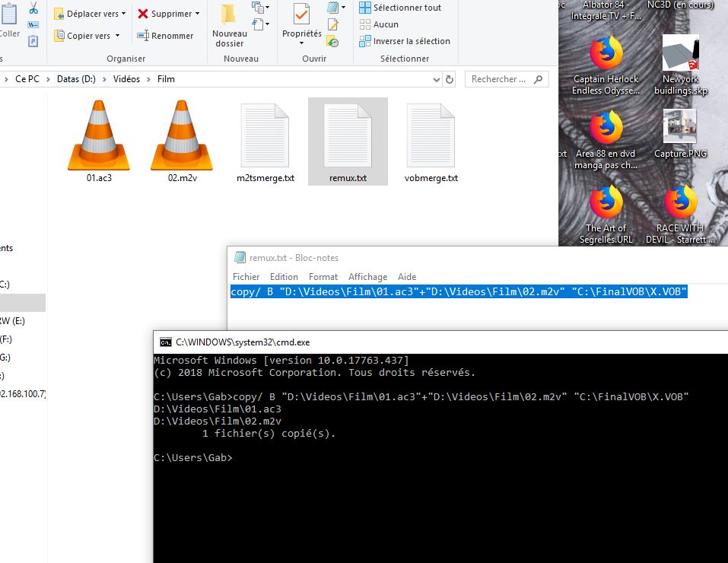Navigate to Datas (D:) in address bar

pyautogui.click(x=76, y=79)
